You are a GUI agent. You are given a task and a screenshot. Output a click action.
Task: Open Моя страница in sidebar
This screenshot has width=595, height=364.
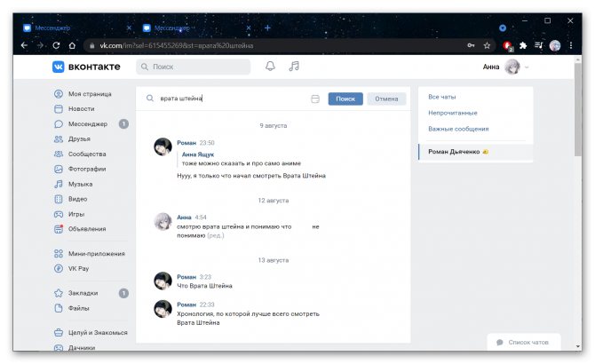tap(90, 93)
